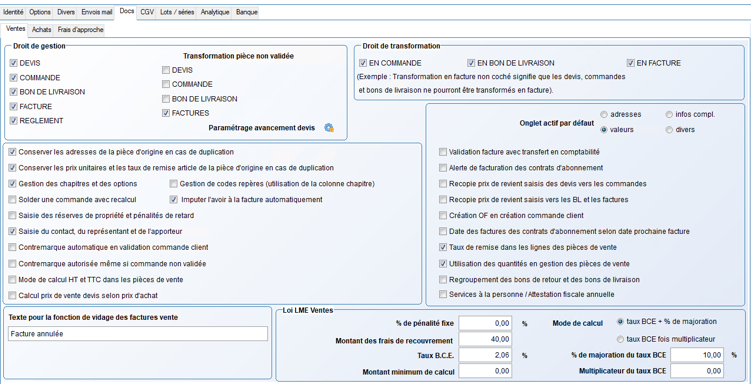Uncheck DEVIS under Droit de gestion
The image size is (754, 388).
coord(13,63)
